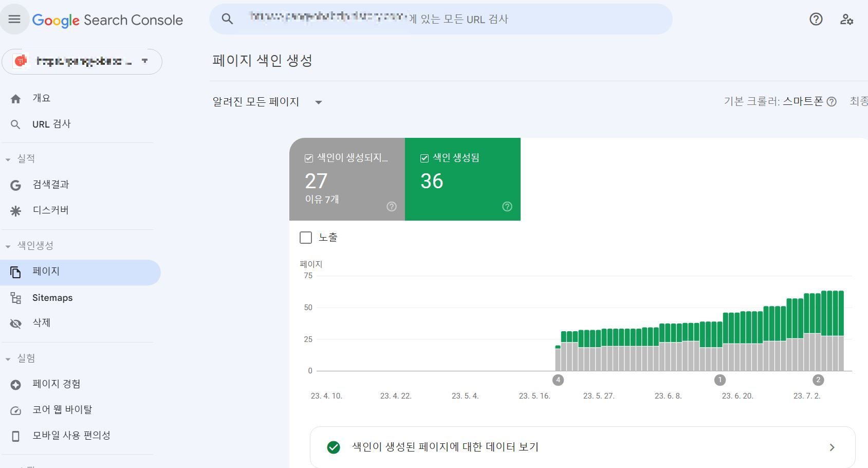Click the magnifier icon beside URL 검사

coord(16,124)
